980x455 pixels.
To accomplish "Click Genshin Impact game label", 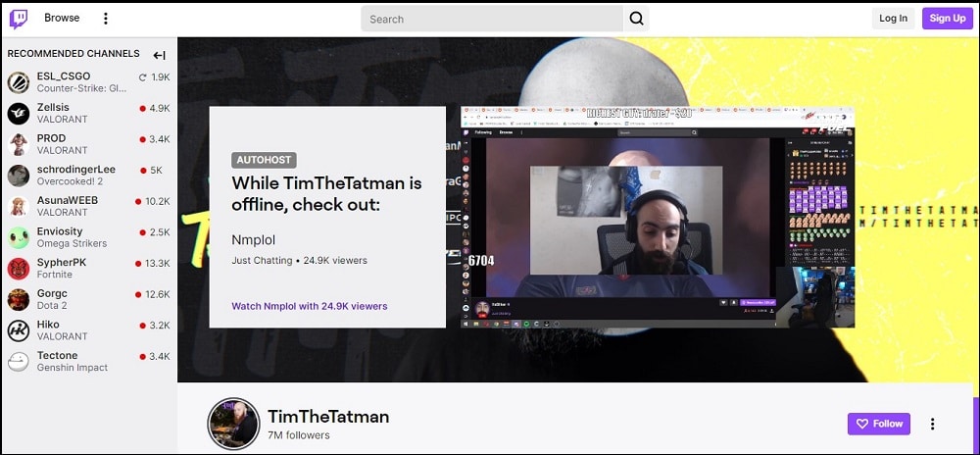I will tap(73, 368).
